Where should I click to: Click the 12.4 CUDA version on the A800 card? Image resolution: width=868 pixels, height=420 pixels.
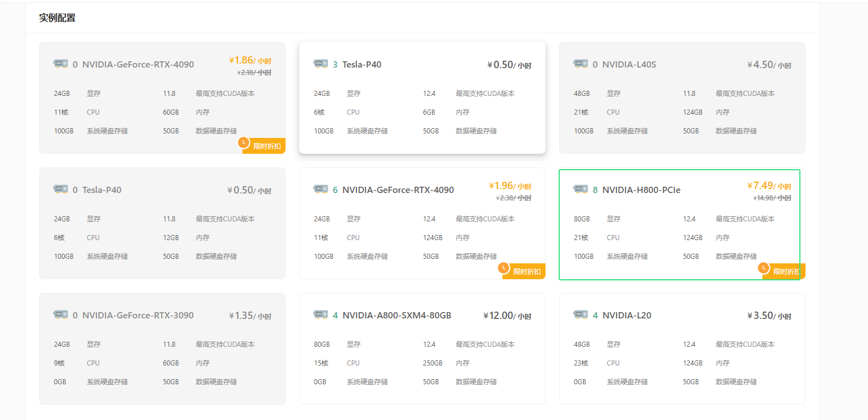(429, 345)
